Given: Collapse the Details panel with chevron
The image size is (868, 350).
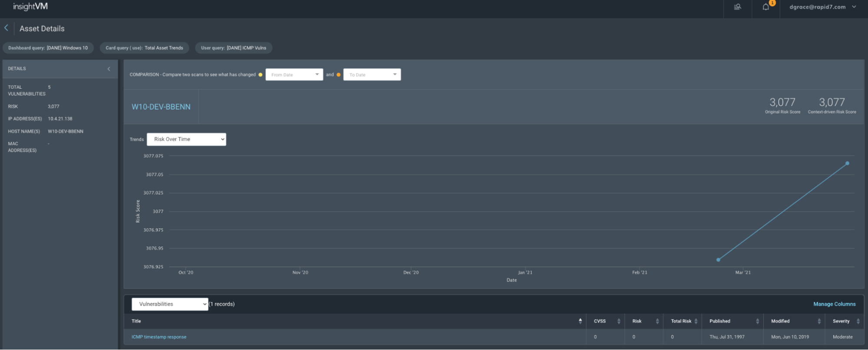Looking at the screenshot, I should click(109, 69).
